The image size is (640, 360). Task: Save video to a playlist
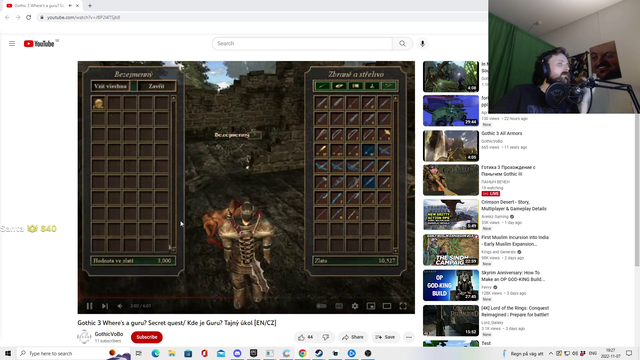pos(385,337)
